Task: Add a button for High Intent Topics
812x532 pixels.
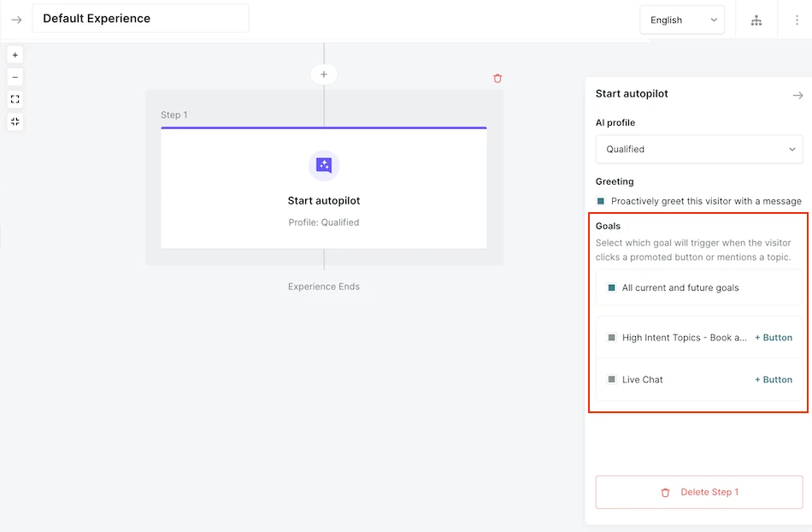Action: [774, 337]
